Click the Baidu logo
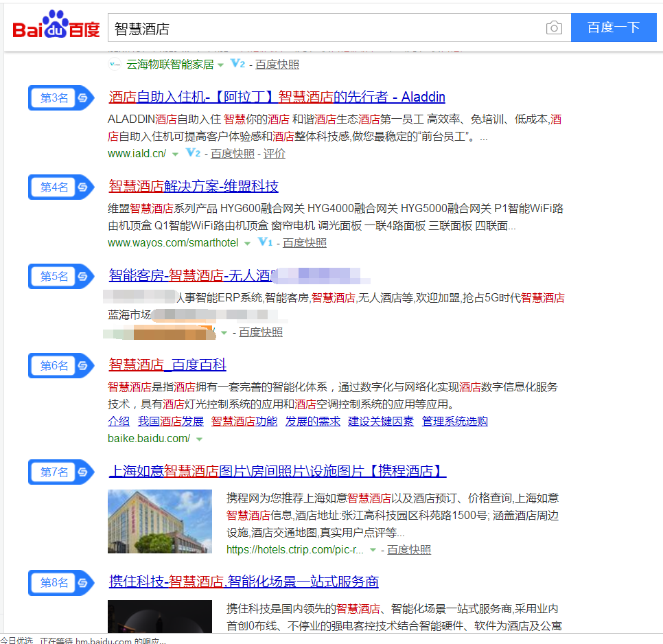Viewport: 663px width, 644px height. [56, 25]
